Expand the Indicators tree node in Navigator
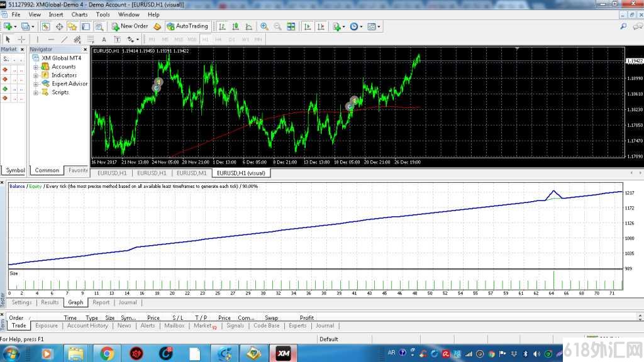644x362 pixels. click(x=36, y=75)
